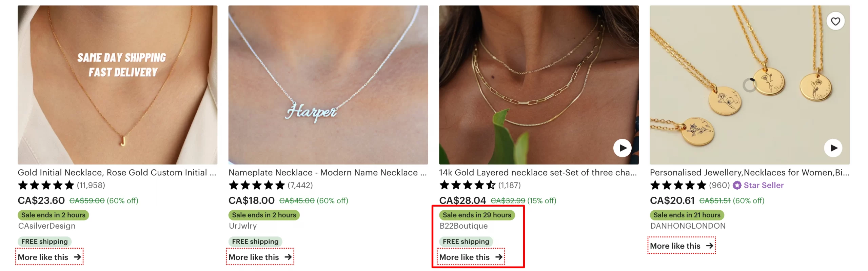The image size is (868, 271).
Task: Click More like this under DANHONGLONDON listing
Action: [682, 246]
